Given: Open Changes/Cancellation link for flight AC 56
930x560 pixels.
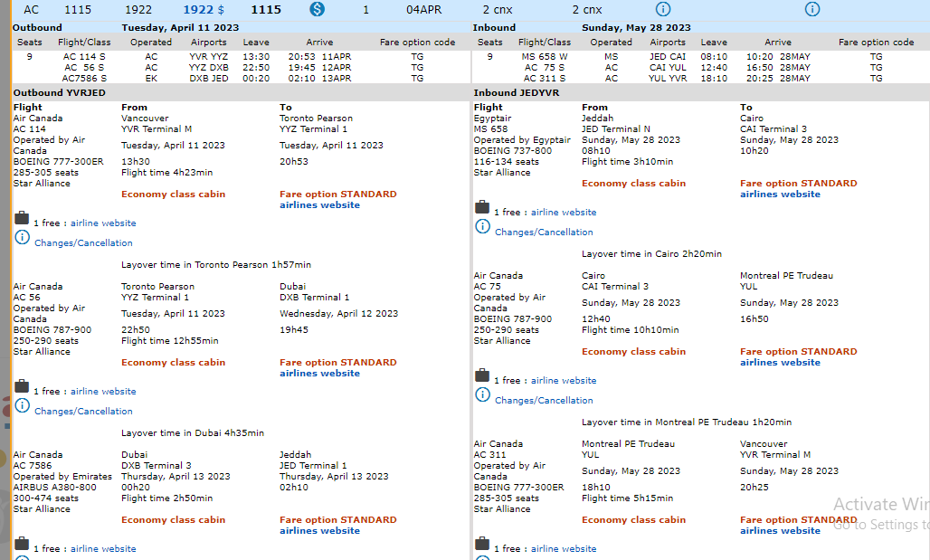Looking at the screenshot, I should [x=83, y=412].
